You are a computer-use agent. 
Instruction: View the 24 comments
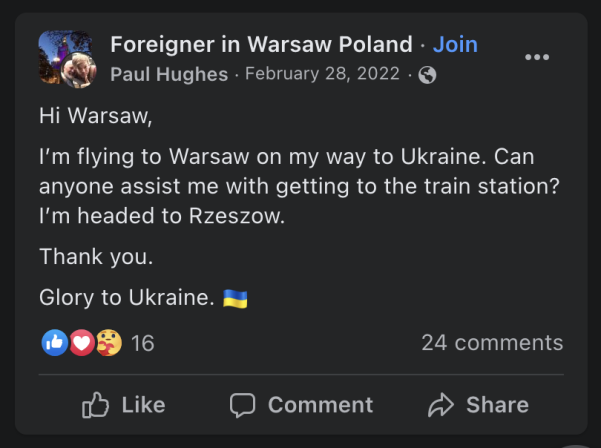[x=492, y=343]
